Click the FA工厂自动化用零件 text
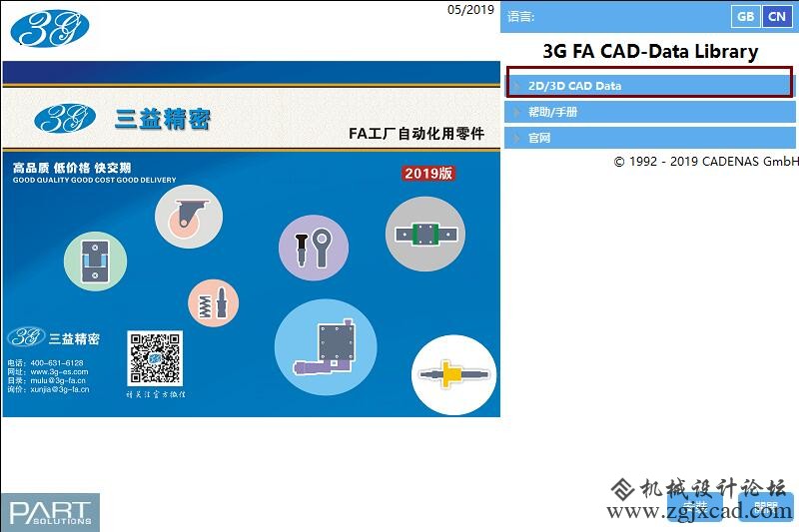 pos(416,134)
